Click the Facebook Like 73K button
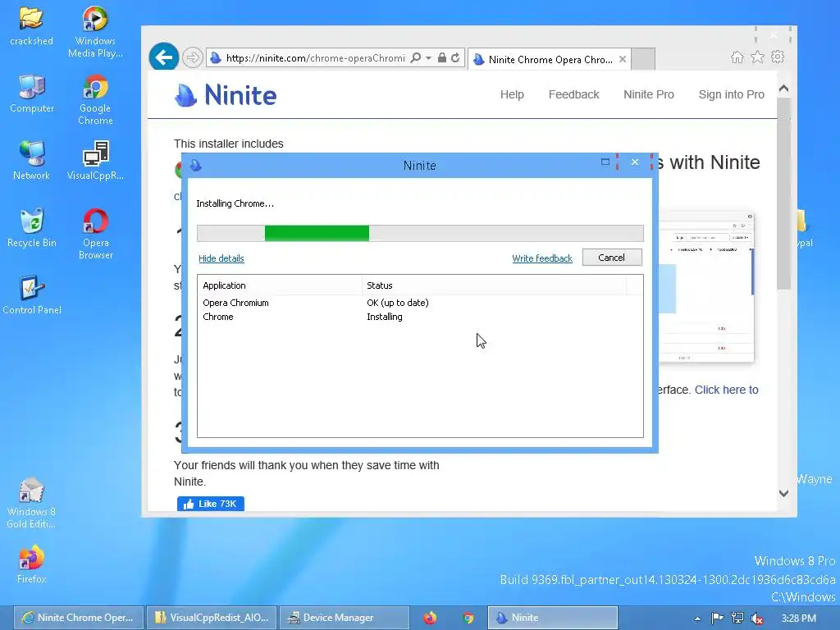Viewport: 840px width, 630px height. point(211,504)
